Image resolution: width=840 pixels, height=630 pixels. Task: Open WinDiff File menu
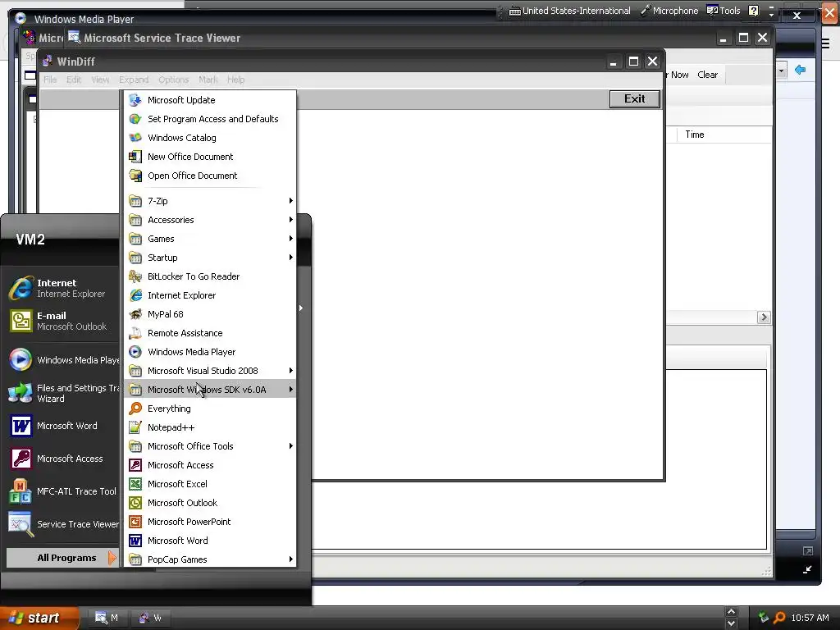coord(50,80)
